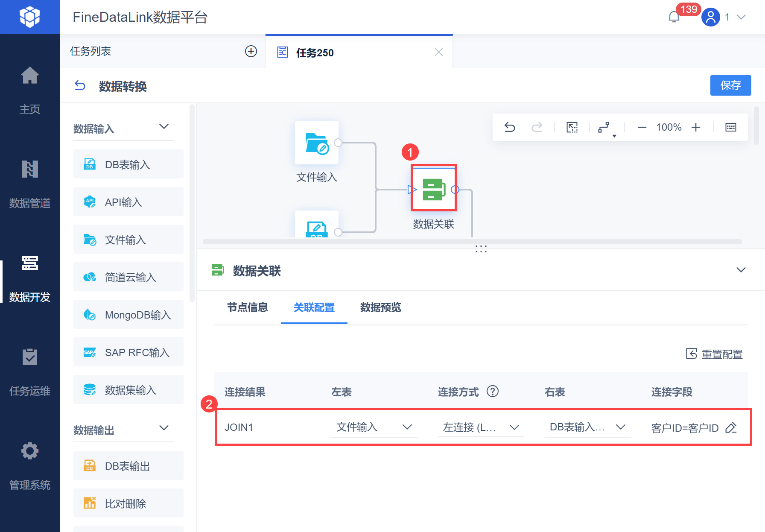The width and height of the screenshot is (765, 532).
Task: Open 任务运维 in the sidebar
Action: (x=30, y=372)
